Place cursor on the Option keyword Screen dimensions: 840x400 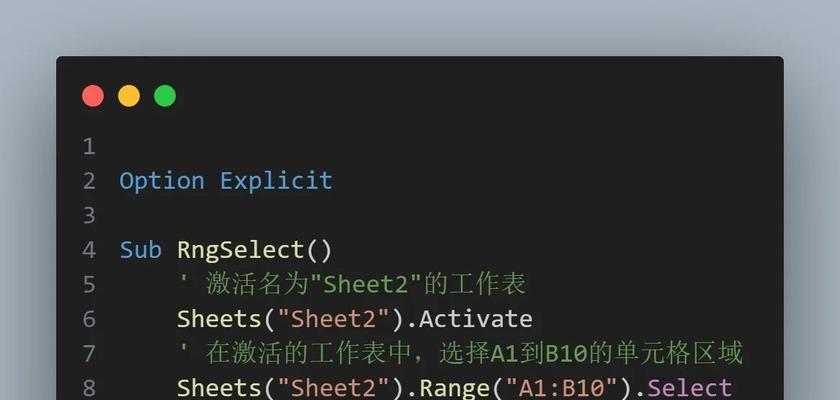click(162, 181)
